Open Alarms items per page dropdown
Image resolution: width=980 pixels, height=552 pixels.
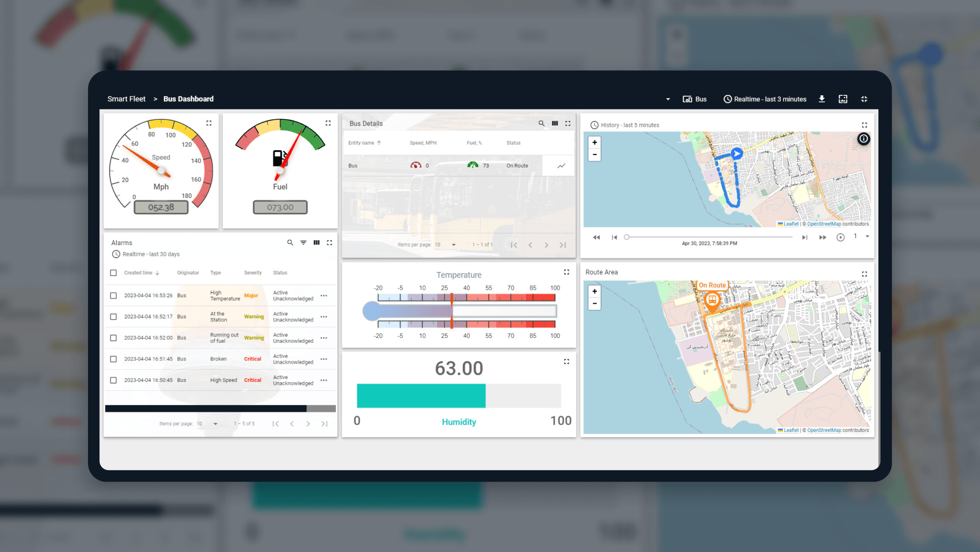click(x=207, y=424)
